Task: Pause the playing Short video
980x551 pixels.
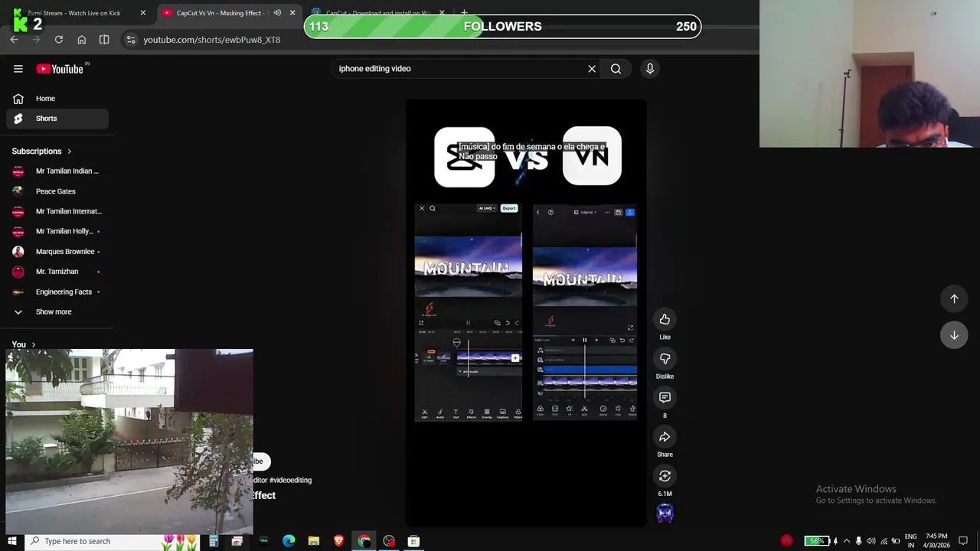Action: 526,312
